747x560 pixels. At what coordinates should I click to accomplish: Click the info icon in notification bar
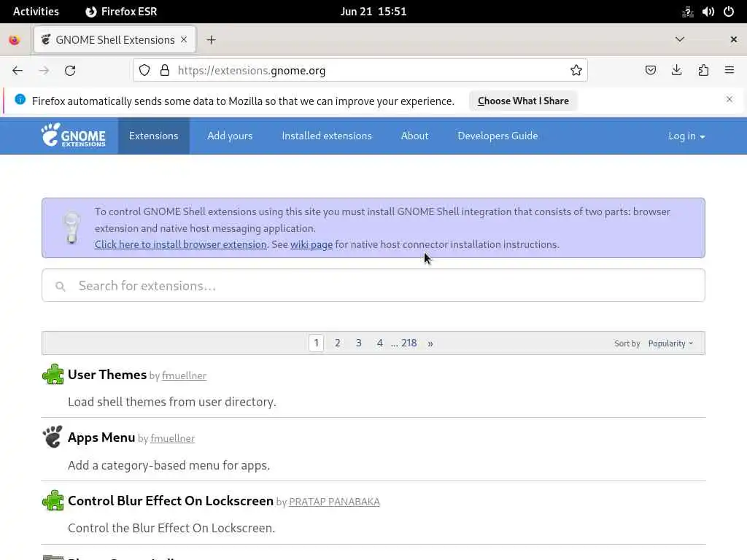point(20,99)
